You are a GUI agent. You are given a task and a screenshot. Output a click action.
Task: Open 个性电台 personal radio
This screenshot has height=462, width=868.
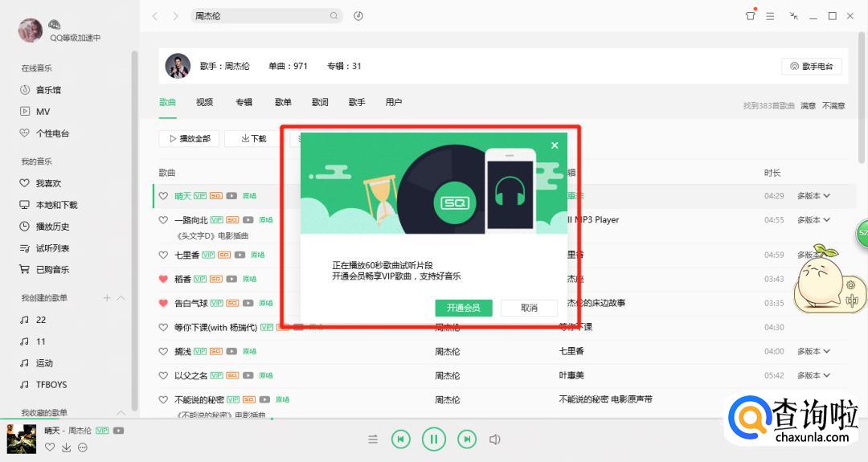click(44, 133)
